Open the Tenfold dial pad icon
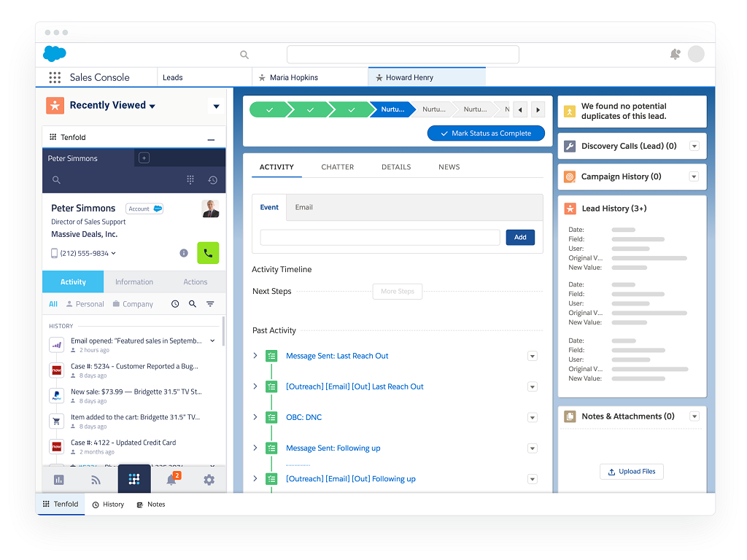Image resolution: width=747 pixels, height=560 pixels. (190, 180)
